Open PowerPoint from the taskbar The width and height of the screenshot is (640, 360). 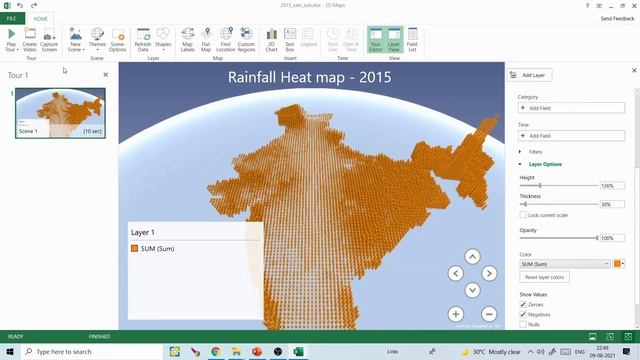click(x=257, y=351)
